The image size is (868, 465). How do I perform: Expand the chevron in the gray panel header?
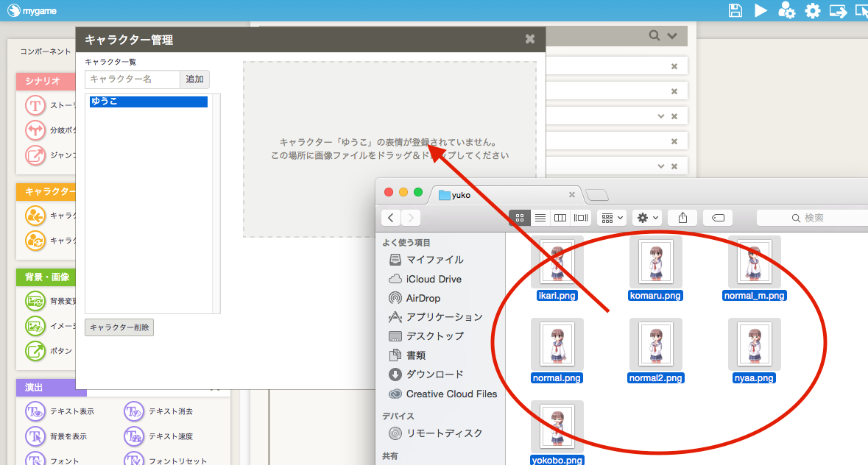(671, 36)
